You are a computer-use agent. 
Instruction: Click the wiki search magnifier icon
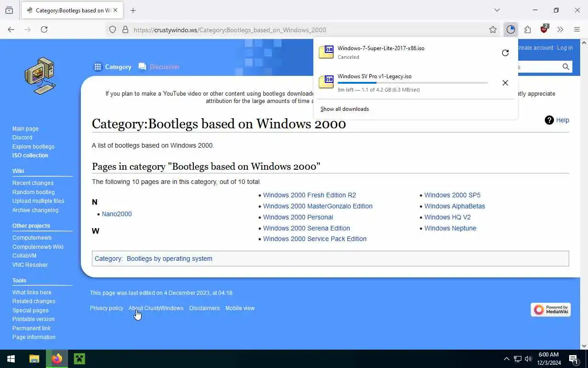pos(566,67)
